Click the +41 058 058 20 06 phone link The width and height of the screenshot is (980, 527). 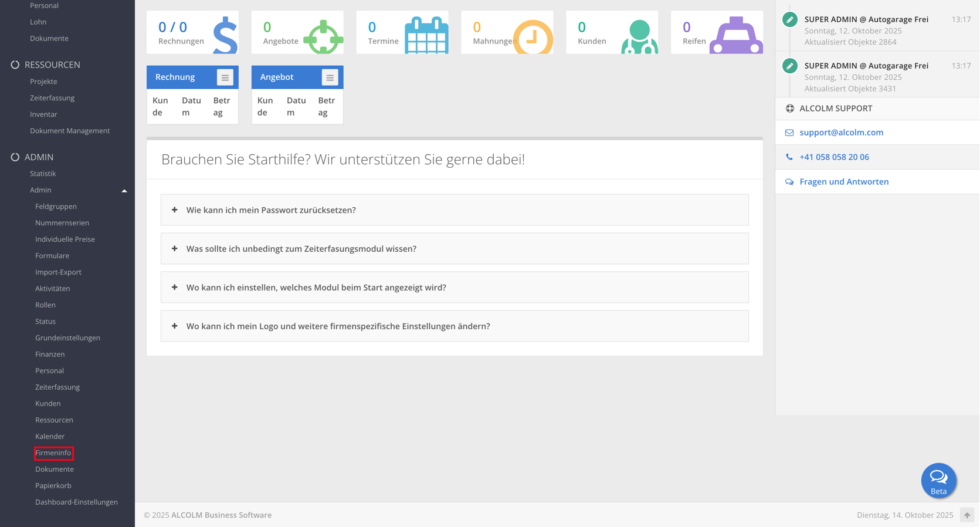[834, 157]
